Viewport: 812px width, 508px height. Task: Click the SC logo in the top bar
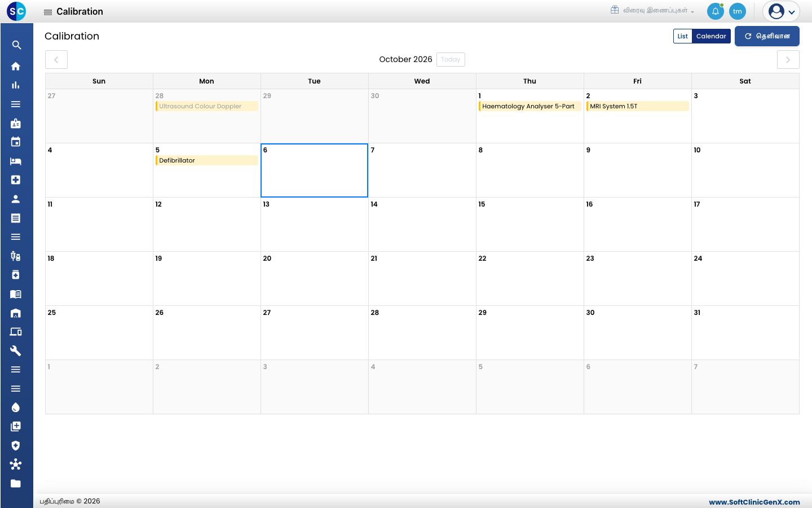[16, 11]
